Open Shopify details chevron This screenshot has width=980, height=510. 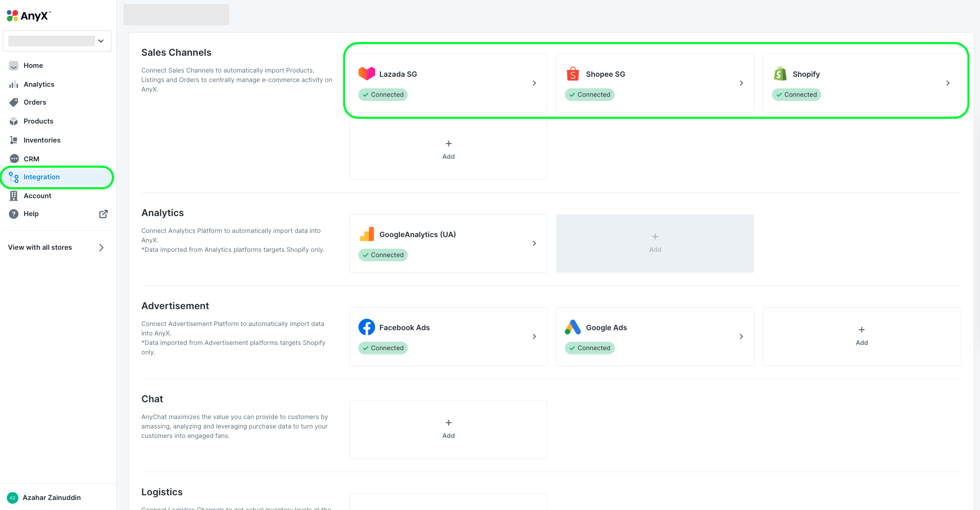pos(948,83)
